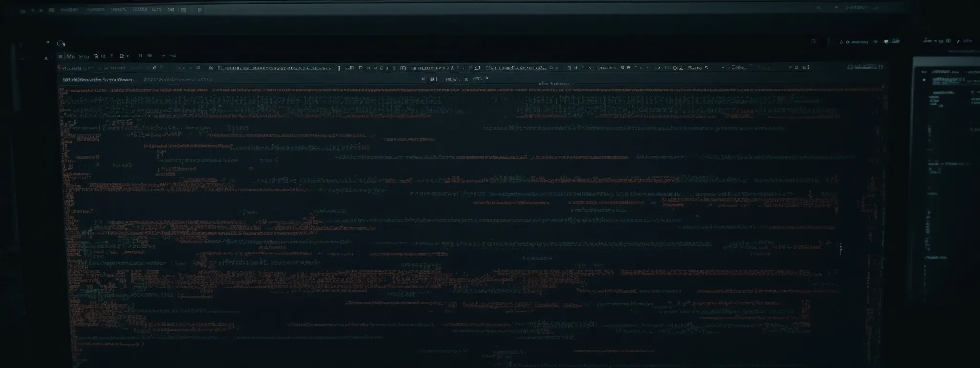Click the round magnifier icon above the editor toolbar
Screen dimensions: 980x368
click(61, 44)
